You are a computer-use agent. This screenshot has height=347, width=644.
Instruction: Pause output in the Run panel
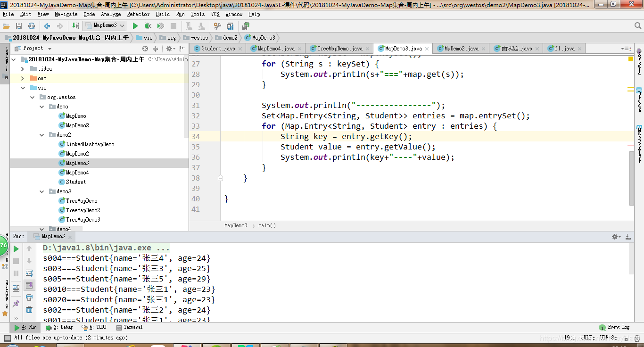point(16,273)
